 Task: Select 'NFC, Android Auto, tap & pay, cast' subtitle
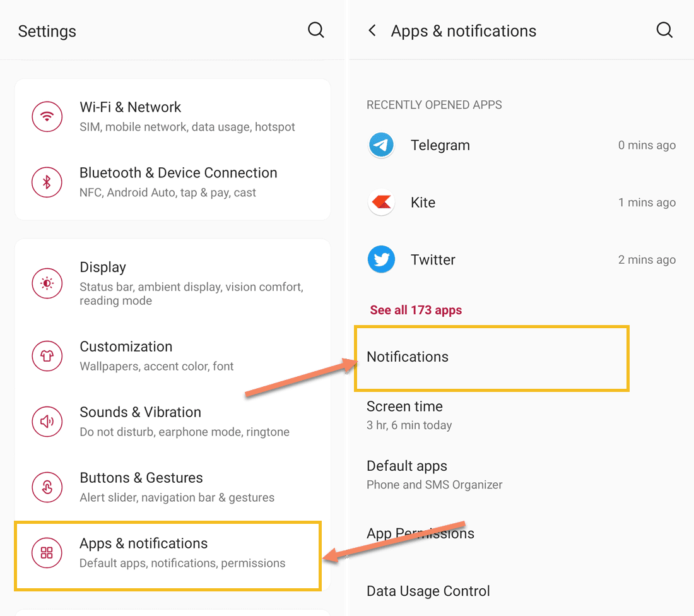[x=168, y=192]
